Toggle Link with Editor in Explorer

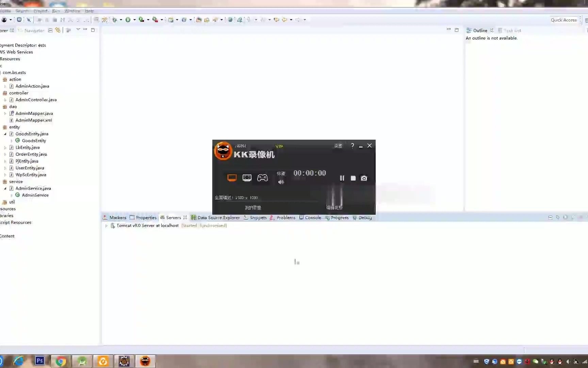pyautogui.click(x=58, y=30)
